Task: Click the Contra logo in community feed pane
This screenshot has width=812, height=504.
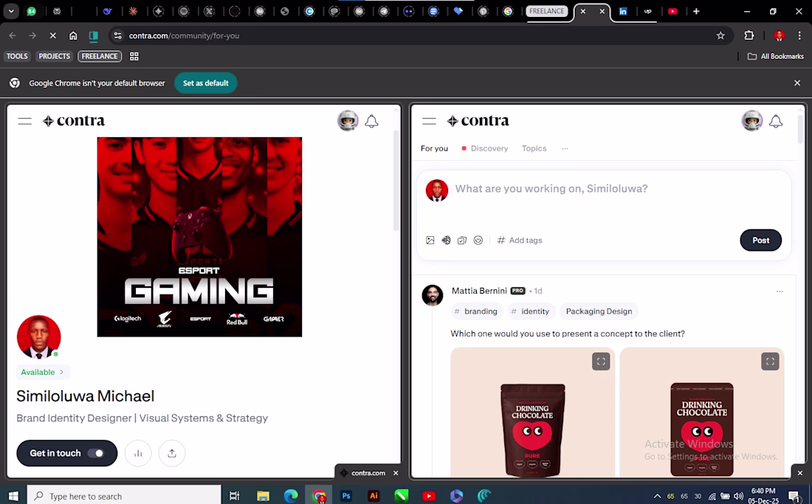Action: pyautogui.click(x=478, y=121)
